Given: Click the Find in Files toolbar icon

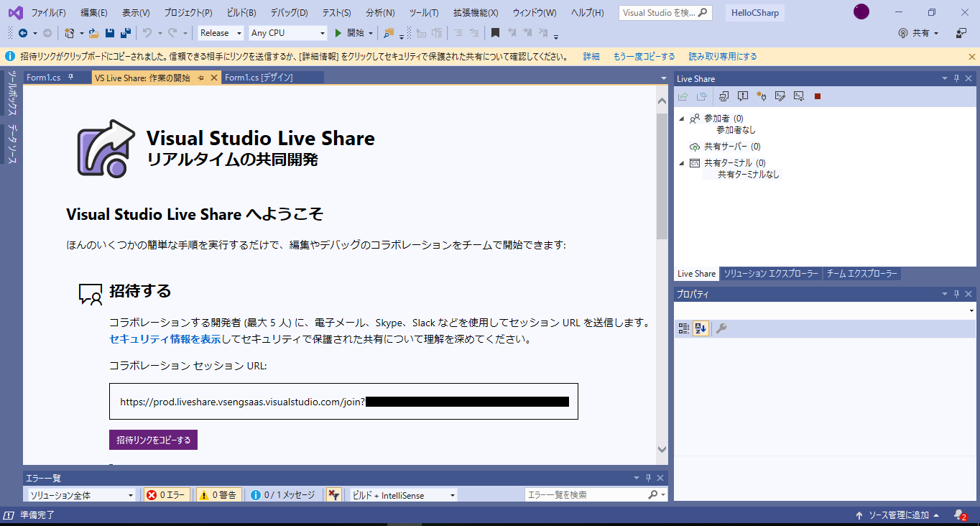Looking at the screenshot, I should 389,33.
